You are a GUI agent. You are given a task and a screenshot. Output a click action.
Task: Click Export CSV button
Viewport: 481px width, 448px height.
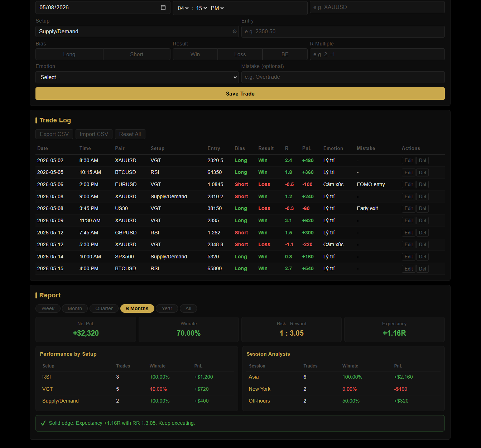(54, 134)
